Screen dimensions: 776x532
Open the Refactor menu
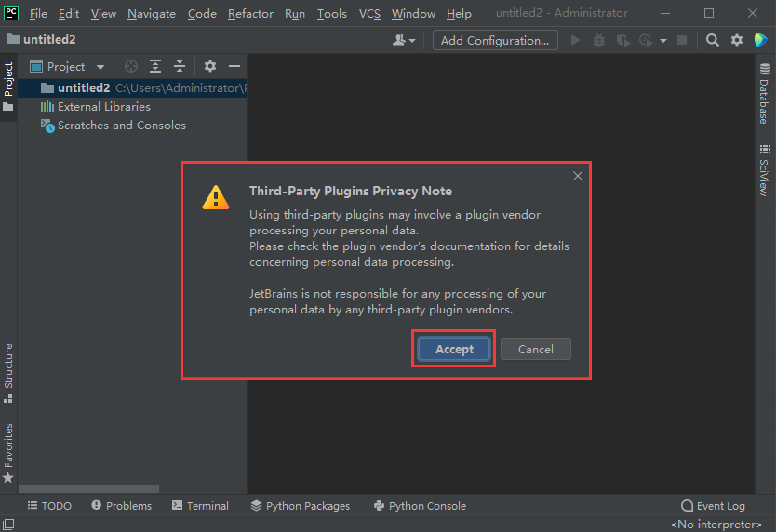pos(250,13)
